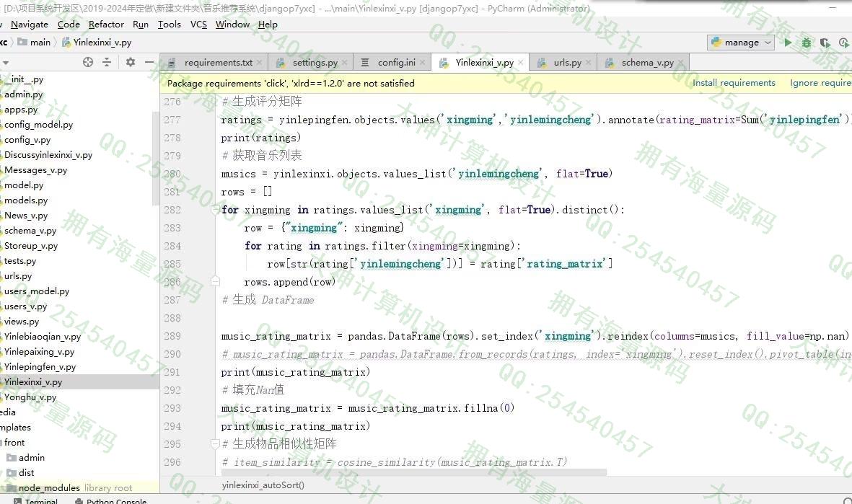Open project panel settings gear
852x504 pixels.
[x=131, y=62]
